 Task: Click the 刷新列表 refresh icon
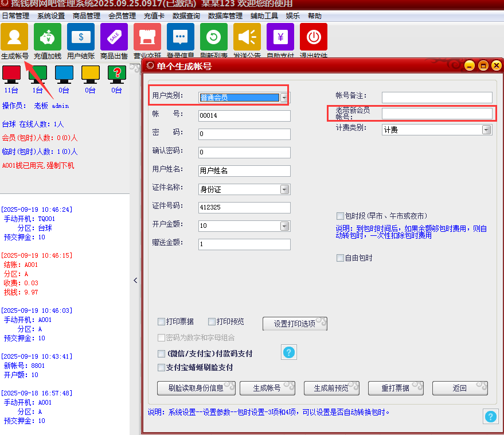[214, 37]
